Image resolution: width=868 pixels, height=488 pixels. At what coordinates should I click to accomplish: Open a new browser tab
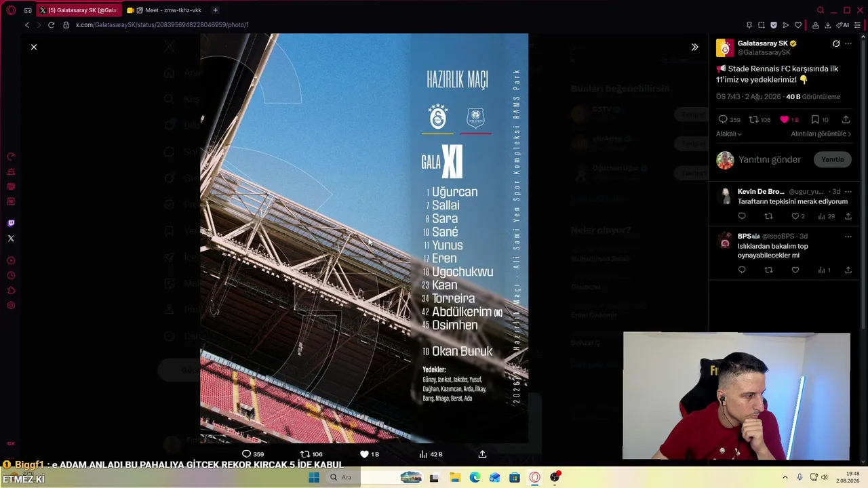[x=215, y=10]
